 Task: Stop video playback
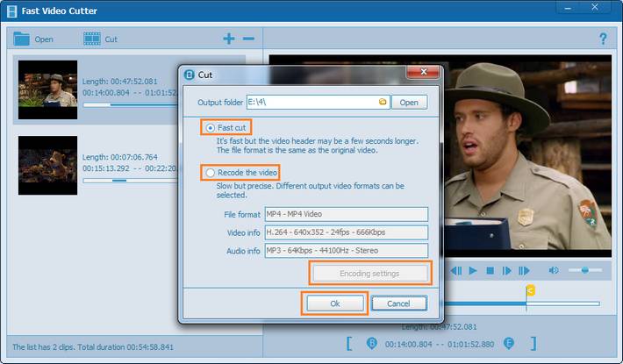click(x=491, y=271)
